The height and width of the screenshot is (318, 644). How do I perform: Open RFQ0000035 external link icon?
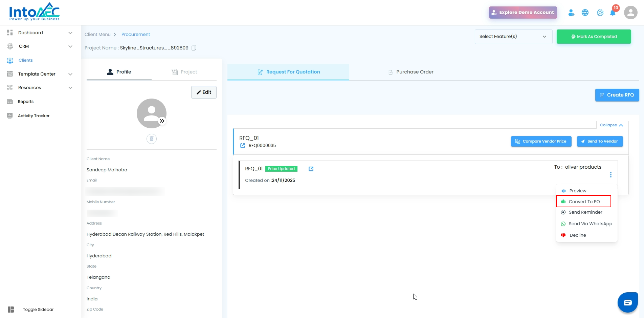pos(243,146)
